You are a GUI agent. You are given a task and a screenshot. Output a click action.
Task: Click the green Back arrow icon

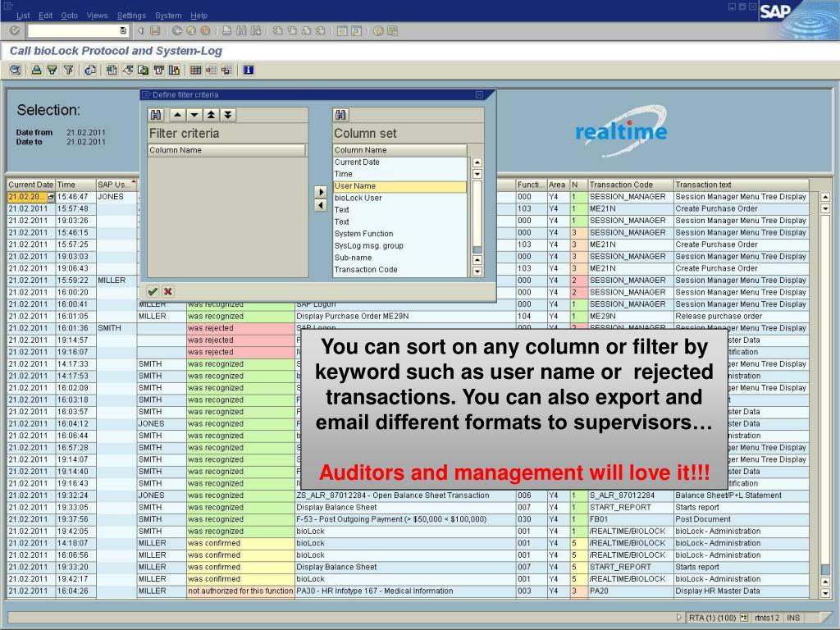177,31
